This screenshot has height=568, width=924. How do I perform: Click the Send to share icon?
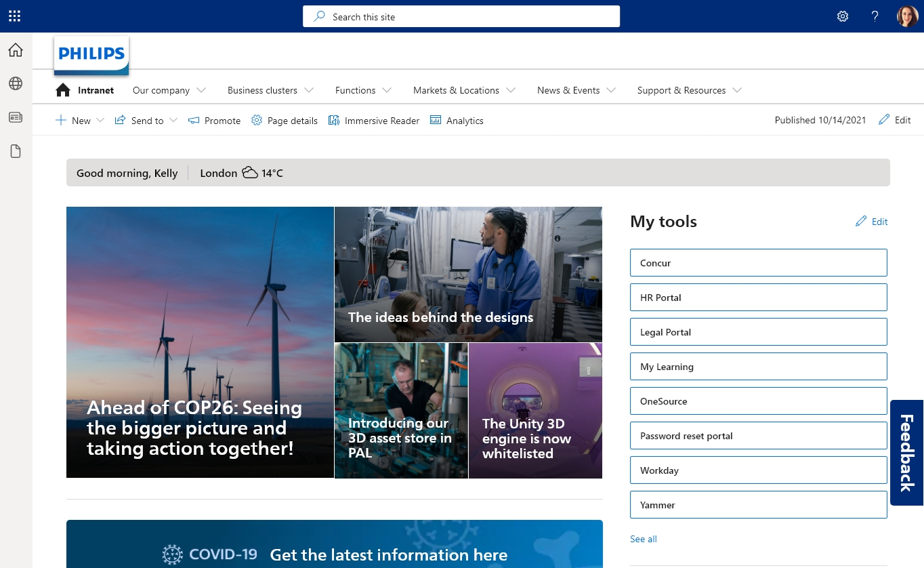pyautogui.click(x=120, y=120)
